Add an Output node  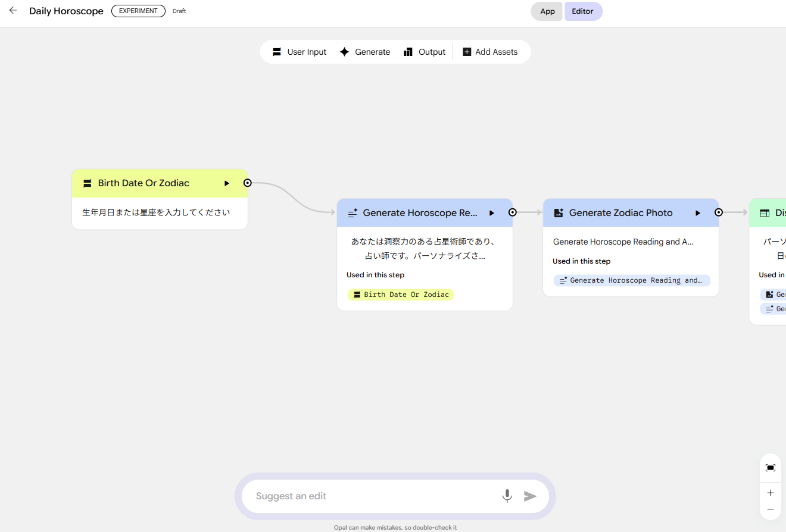click(425, 52)
